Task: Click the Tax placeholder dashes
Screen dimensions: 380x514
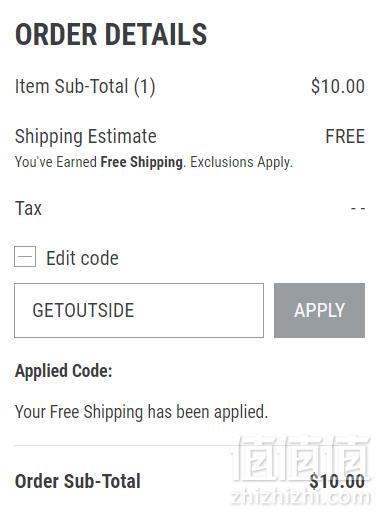Action: click(358, 209)
